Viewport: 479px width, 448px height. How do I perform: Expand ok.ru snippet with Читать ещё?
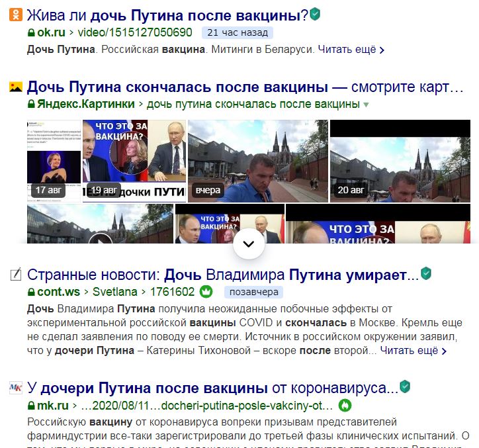tap(351, 49)
